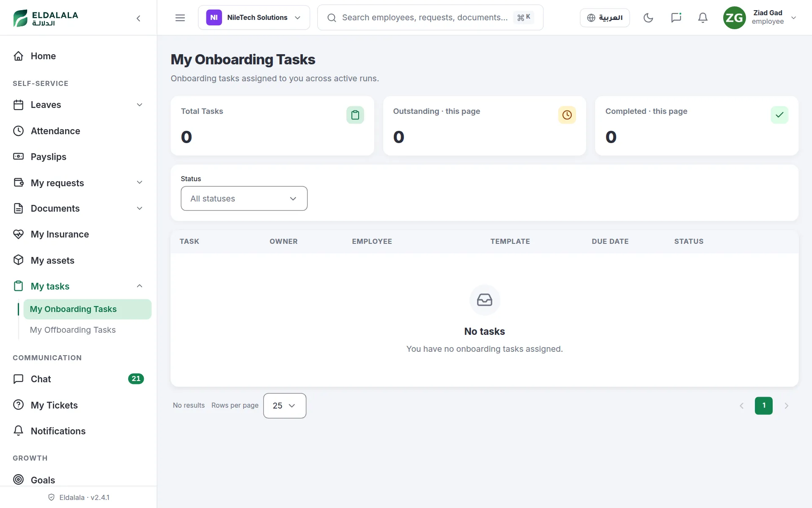Click the TEMPLATE column header

[510, 241]
